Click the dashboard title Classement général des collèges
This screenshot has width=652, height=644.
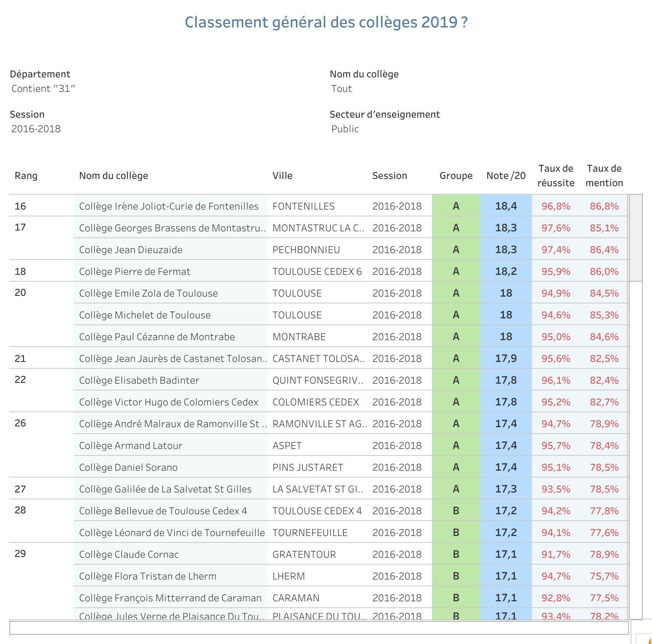[326, 22]
